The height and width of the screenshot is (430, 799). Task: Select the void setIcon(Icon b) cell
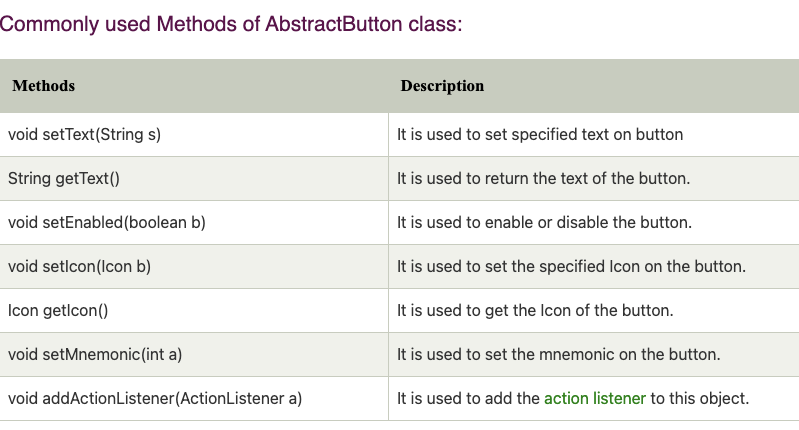click(x=194, y=266)
